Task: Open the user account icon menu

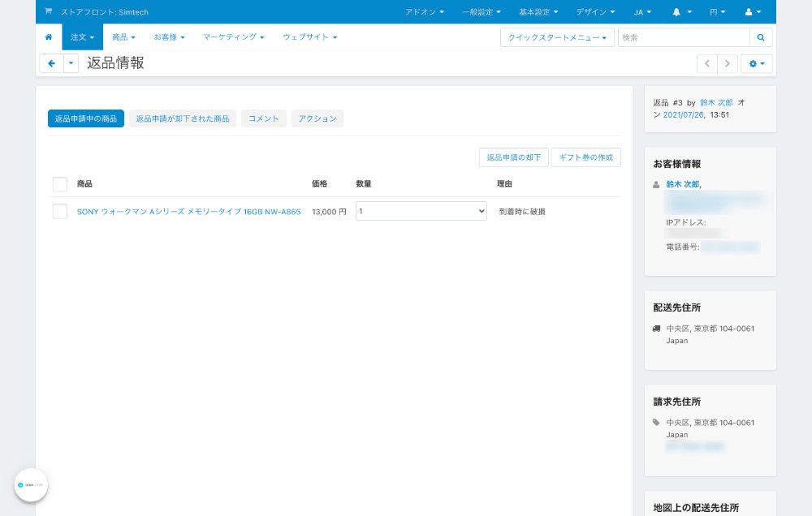Action: 753,12
